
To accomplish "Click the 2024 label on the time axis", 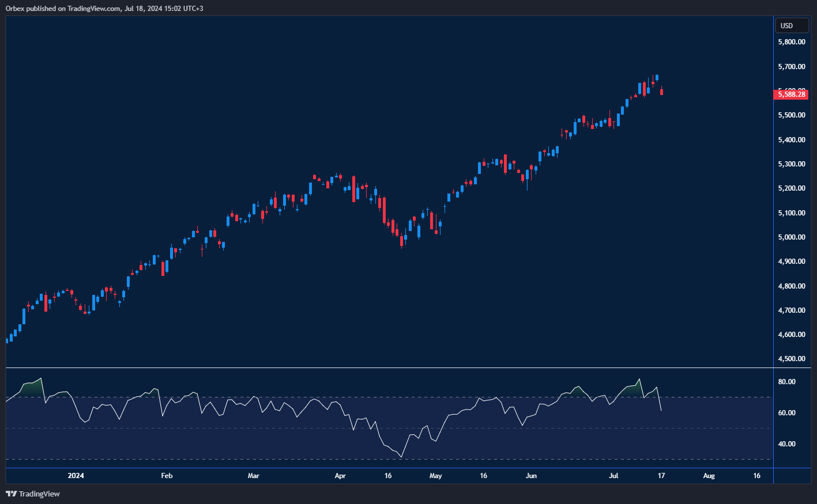I will [x=76, y=476].
